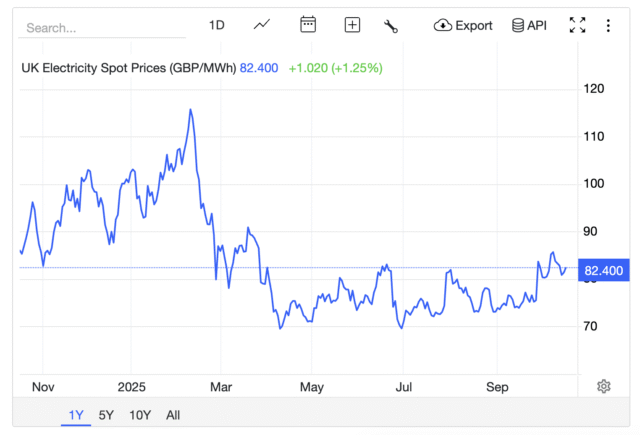The width and height of the screenshot is (640, 435).
Task: Switch to the 5Y time range
Action: point(106,414)
